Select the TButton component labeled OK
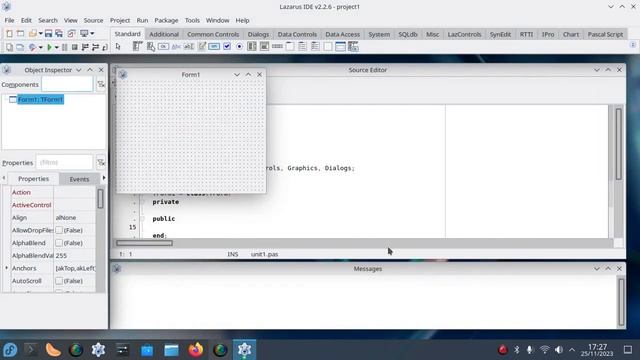640x360 pixels. pos(163,47)
